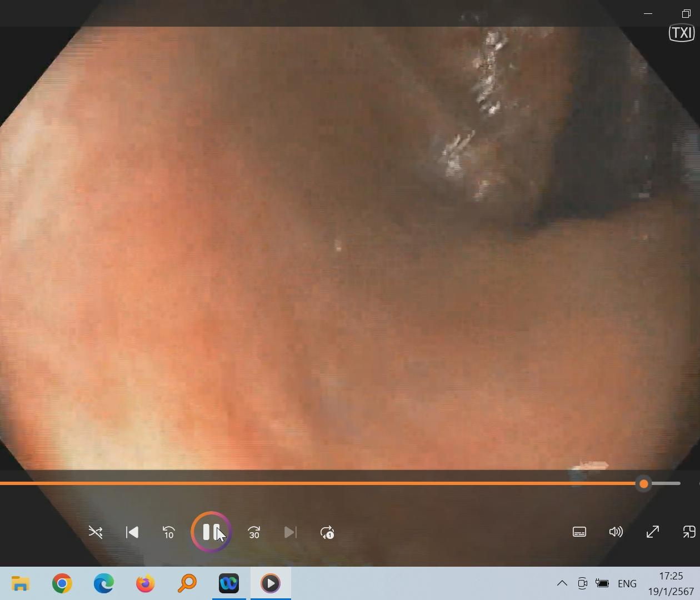Toggle shuffle playback mode
Screen dimensions: 700x600
[96, 532]
